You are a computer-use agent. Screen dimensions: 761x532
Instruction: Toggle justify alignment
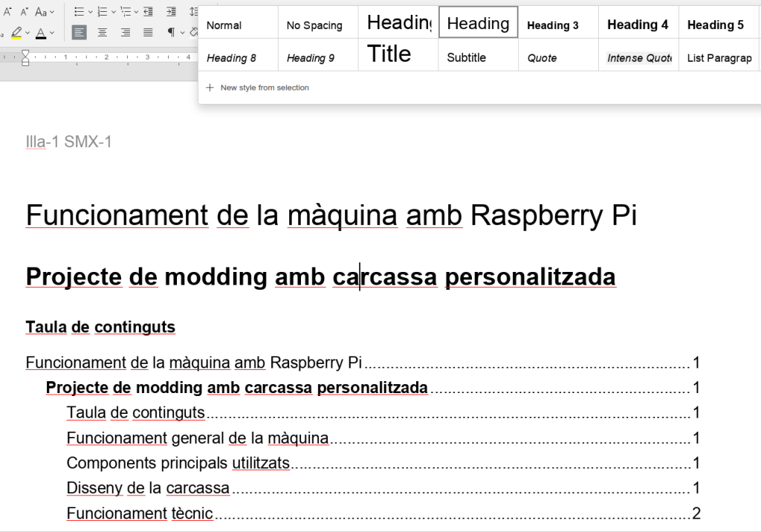tap(148, 33)
